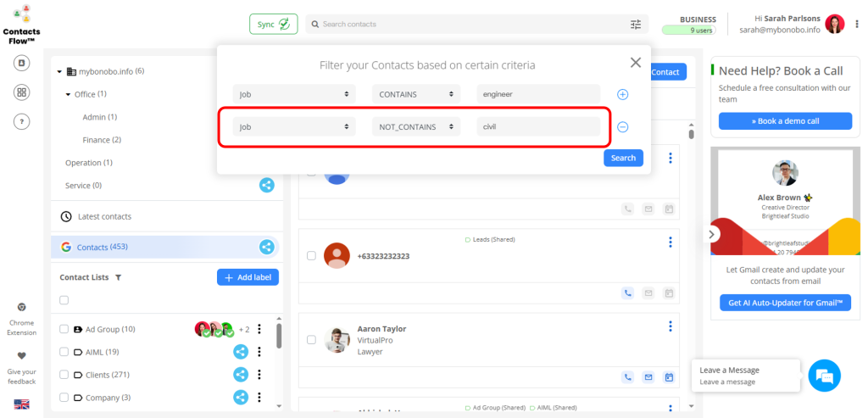Click the Book a demo call button
This screenshot has height=418, width=868.
point(785,121)
